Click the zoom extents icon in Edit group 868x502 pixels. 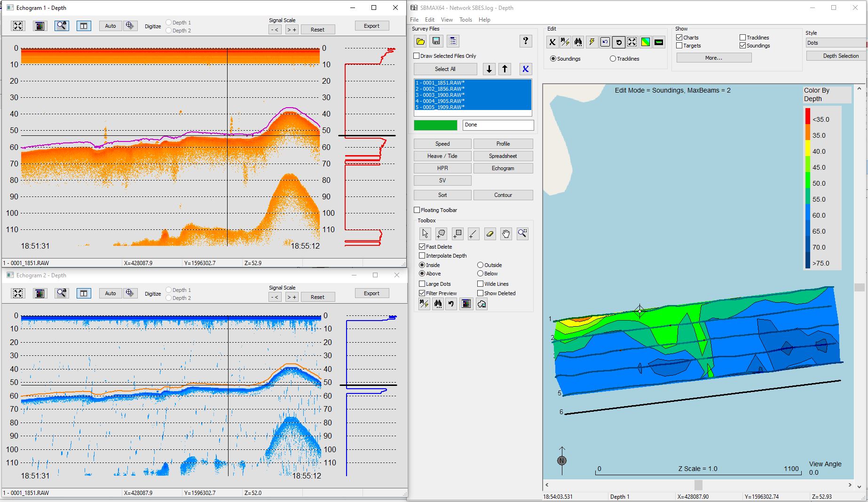point(632,42)
